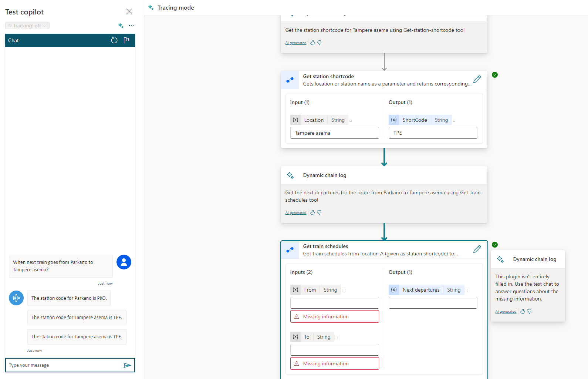Expand the Tracking: off dropdown
Screen dimensions: 588x379
pos(27,26)
